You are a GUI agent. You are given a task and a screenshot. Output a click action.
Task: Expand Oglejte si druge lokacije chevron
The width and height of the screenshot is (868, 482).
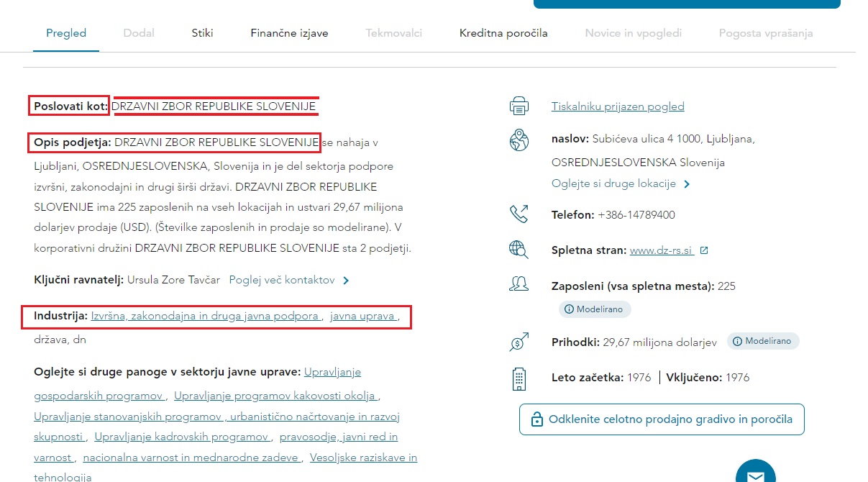coord(687,184)
